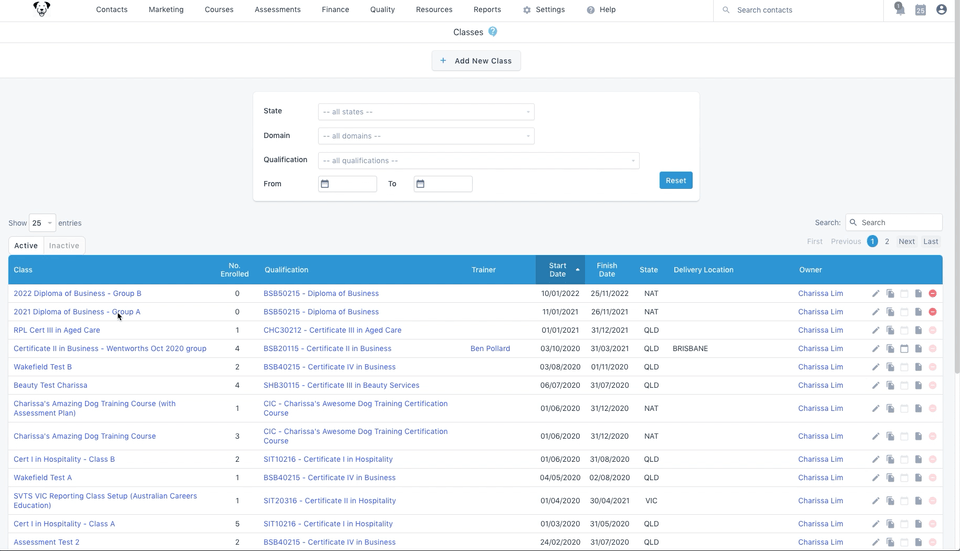Edit the Assessment Test 2 class
960x551 pixels.
(x=876, y=542)
